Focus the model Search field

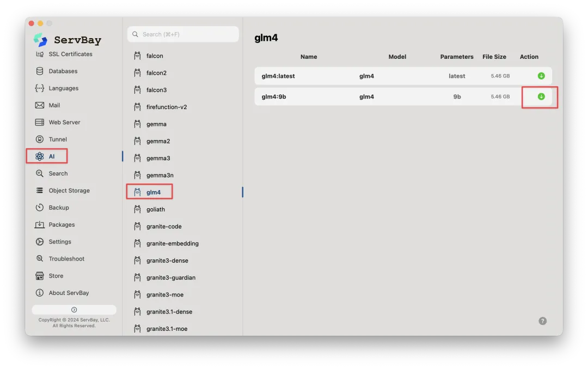click(x=183, y=34)
